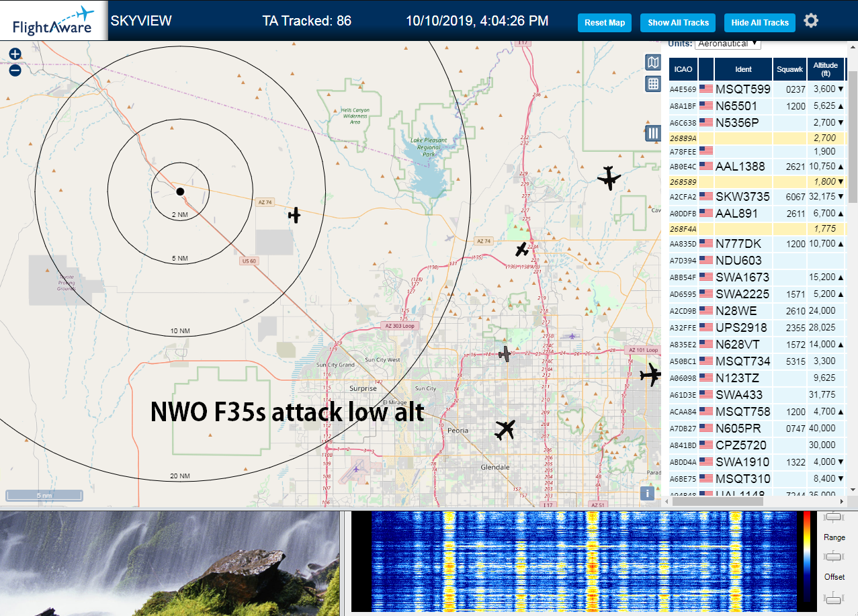Click Hide All Tracks
Screen dimensions: 858x616
pyautogui.click(x=760, y=22)
